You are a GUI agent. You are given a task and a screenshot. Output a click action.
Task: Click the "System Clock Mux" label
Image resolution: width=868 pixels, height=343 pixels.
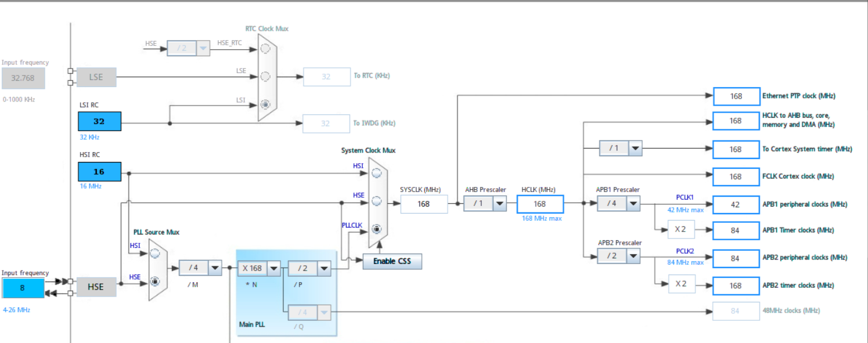tap(368, 150)
